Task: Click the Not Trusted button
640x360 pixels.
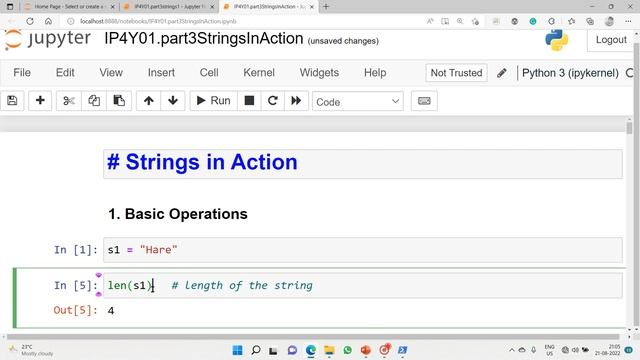Action: click(x=456, y=73)
